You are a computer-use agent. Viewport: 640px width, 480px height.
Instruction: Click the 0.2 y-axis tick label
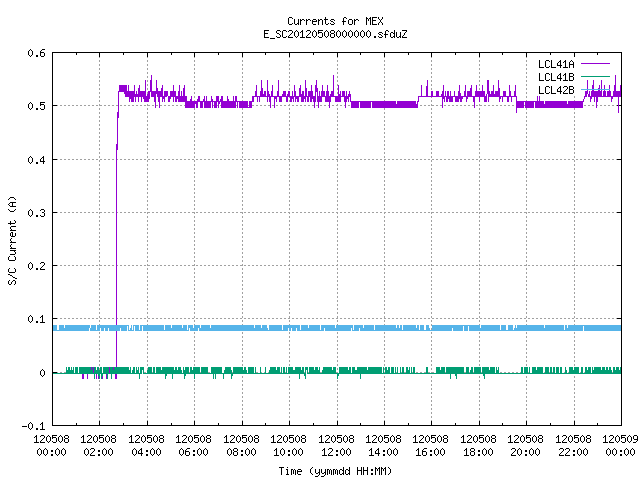(x=36, y=266)
